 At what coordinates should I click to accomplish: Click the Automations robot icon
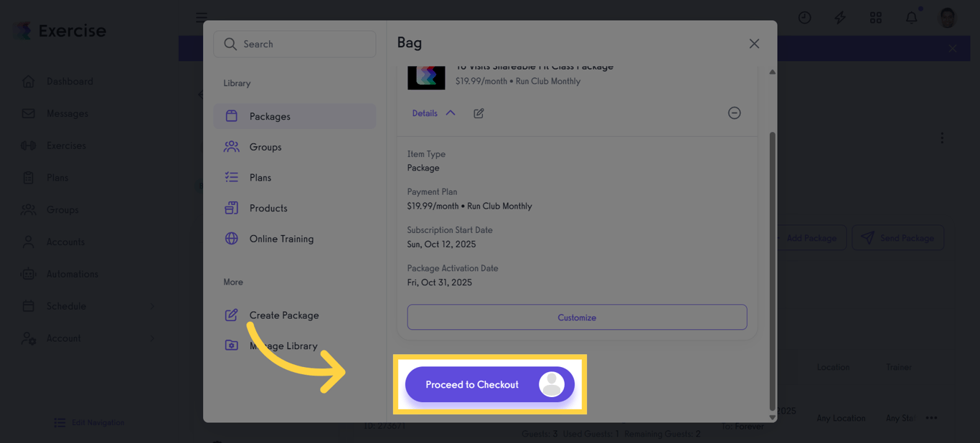29,274
